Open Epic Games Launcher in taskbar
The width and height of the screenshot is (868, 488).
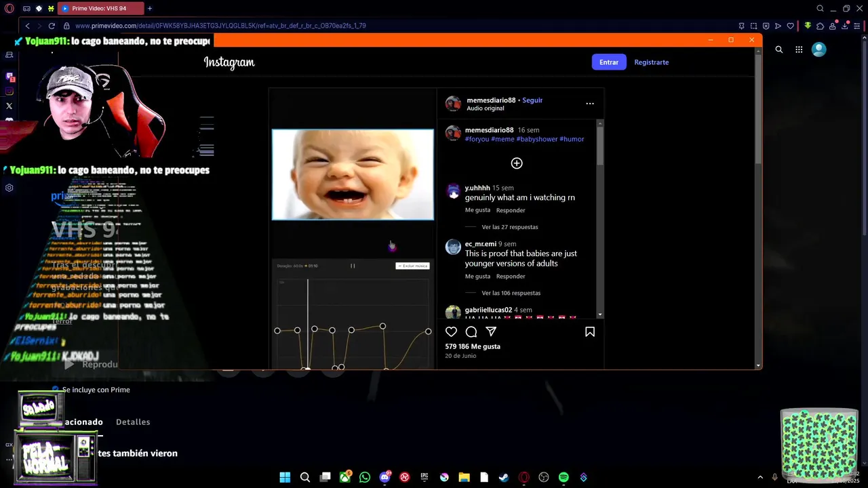pyautogui.click(x=425, y=477)
